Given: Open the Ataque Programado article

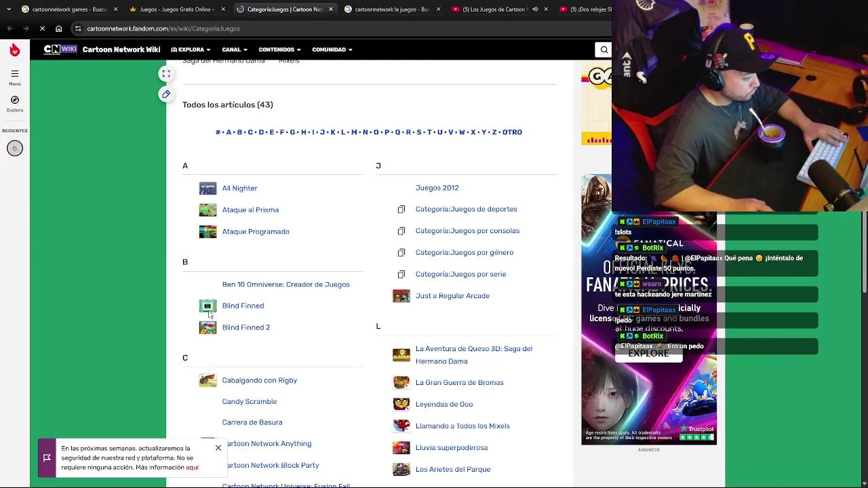Looking at the screenshot, I should tap(256, 232).
